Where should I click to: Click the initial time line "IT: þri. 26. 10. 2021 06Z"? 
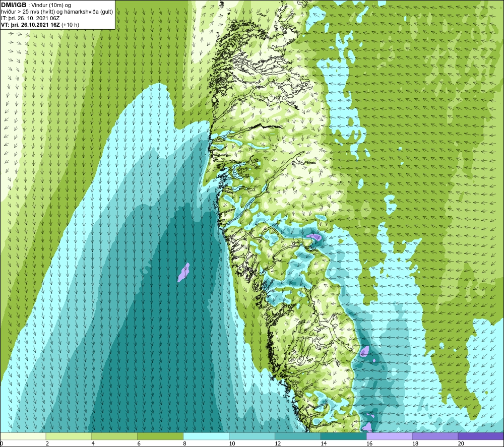pos(30,18)
